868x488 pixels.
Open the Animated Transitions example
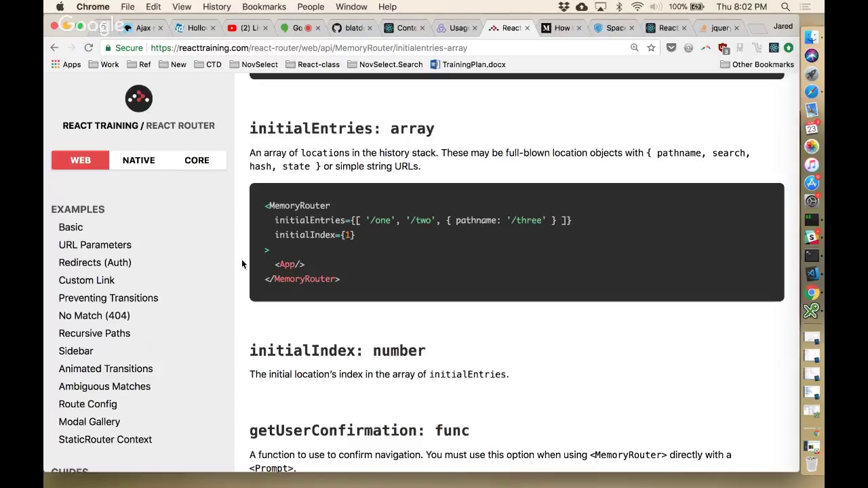(106, 369)
